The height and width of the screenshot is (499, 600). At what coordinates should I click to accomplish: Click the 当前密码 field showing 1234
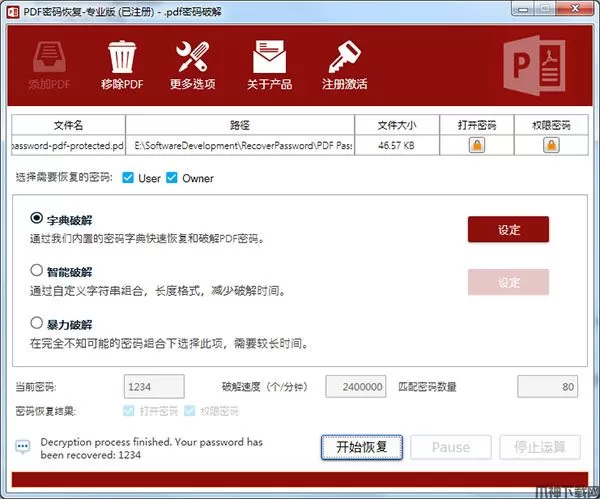tap(154, 386)
